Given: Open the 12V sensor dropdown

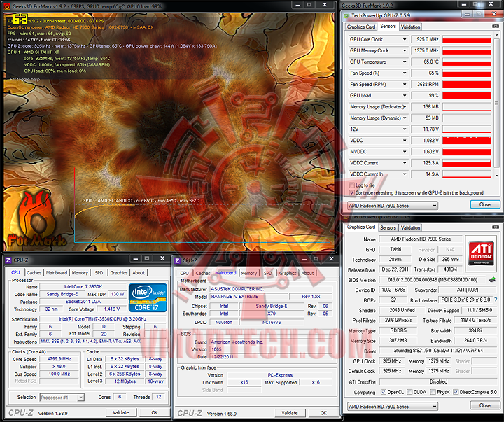Looking at the screenshot, I should tap(405, 129).
